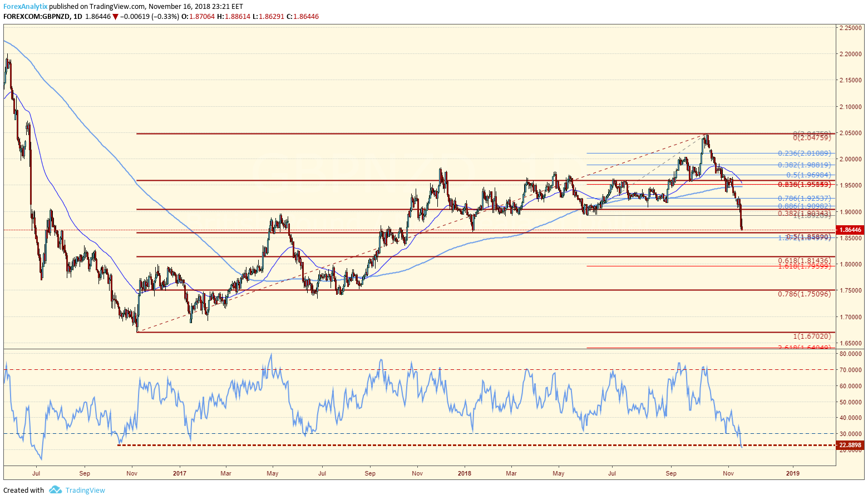Click the 2.25000 price axis label

(x=851, y=27)
